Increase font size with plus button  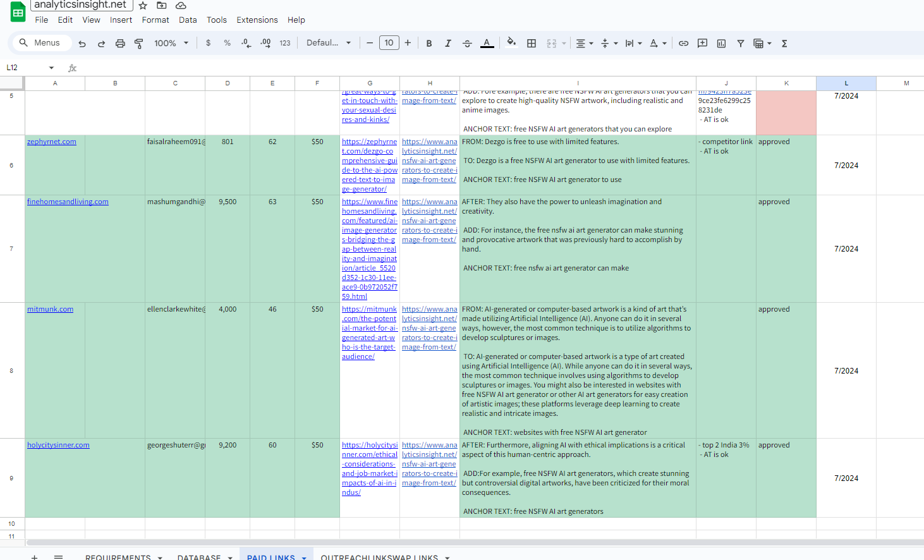click(x=408, y=43)
